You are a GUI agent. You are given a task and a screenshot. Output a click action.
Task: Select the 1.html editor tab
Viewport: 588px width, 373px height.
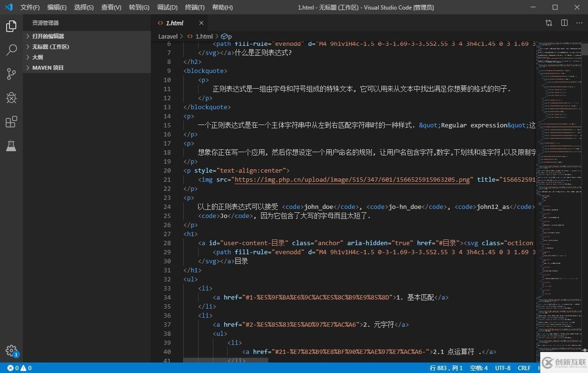(x=174, y=22)
